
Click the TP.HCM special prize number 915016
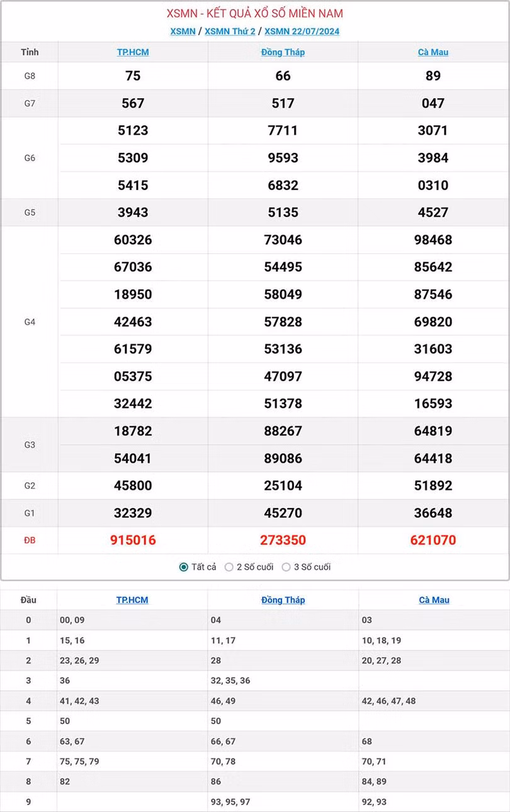pos(133,540)
